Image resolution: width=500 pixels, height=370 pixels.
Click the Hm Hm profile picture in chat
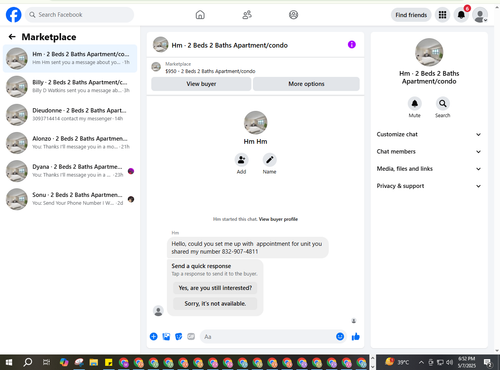pos(256,123)
